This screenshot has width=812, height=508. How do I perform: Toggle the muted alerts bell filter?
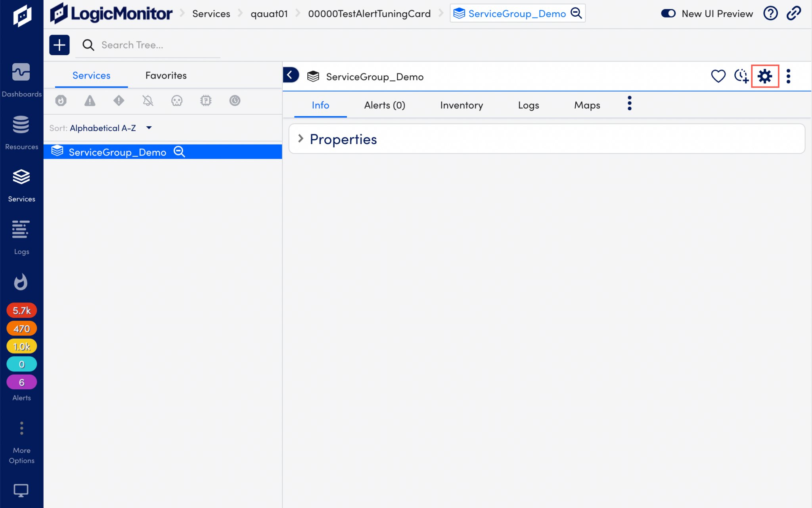coord(147,101)
